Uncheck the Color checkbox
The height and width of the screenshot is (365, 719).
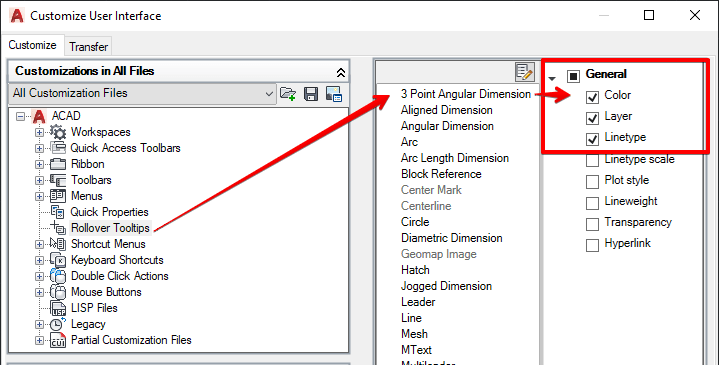click(592, 97)
